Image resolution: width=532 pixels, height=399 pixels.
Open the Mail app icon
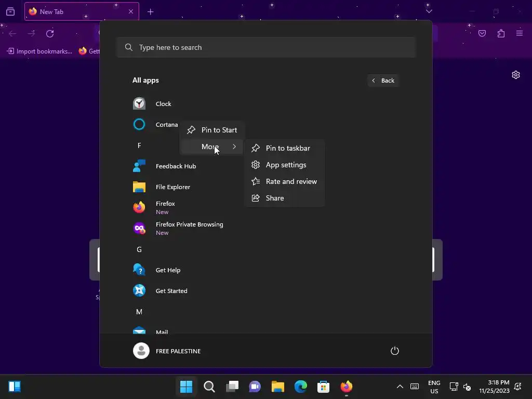pos(139,330)
